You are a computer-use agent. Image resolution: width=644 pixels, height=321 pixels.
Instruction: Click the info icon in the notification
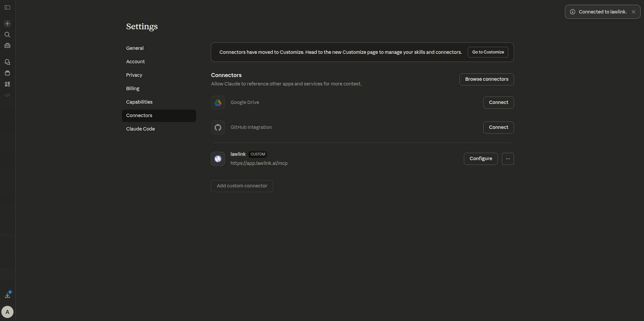point(573,12)
